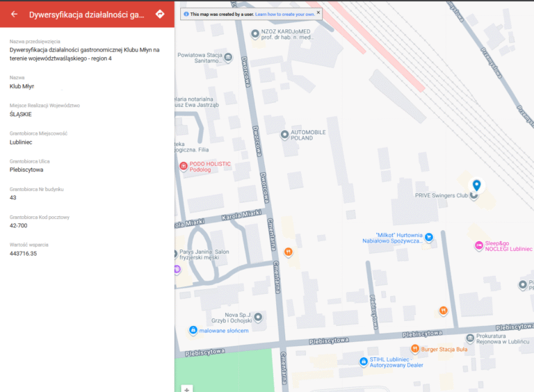
Task: Select the PRIVE Swingers Club place label
Action: point(441,196)
